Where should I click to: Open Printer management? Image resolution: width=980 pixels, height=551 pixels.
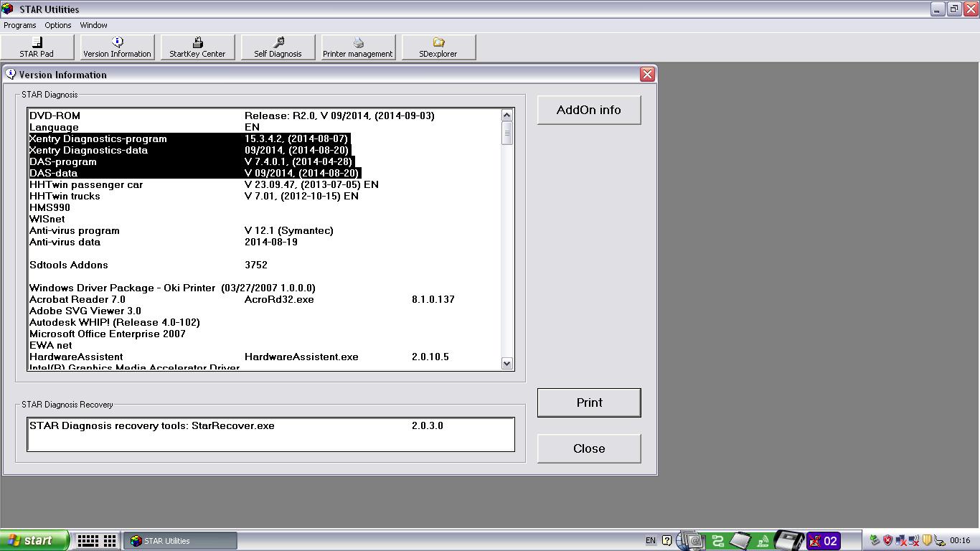pos(358,47)
